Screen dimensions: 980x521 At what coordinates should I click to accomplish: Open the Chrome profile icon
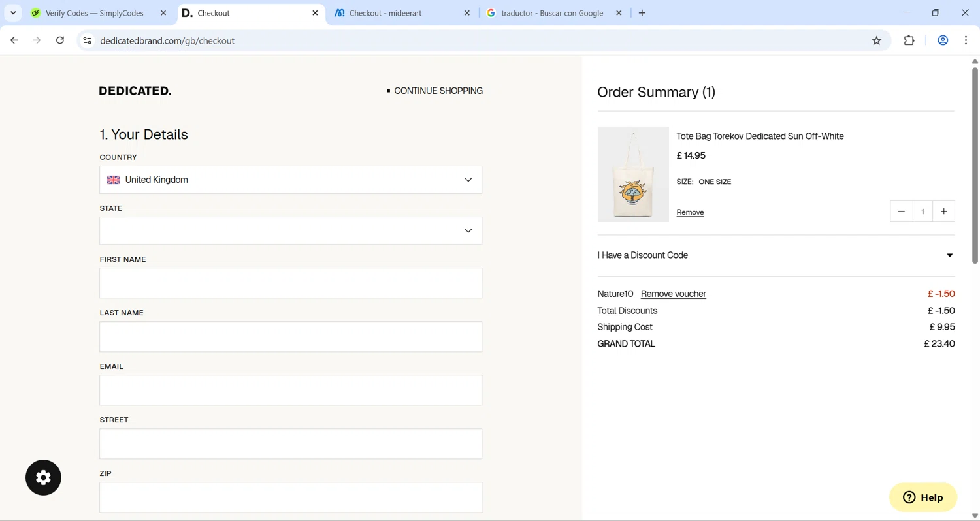click(943, 40)
